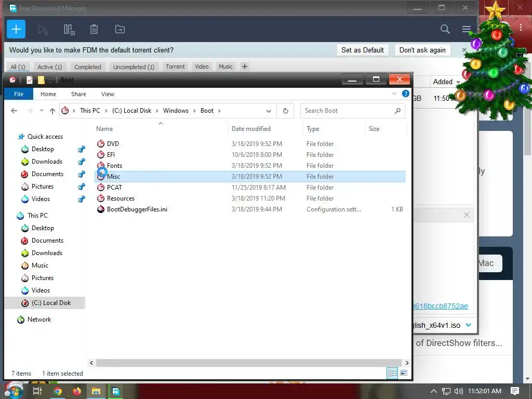Select the Fonts folder

point(250,166)
